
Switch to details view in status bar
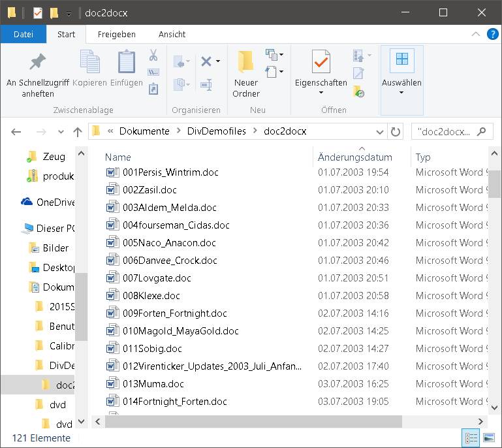point(470,438)
